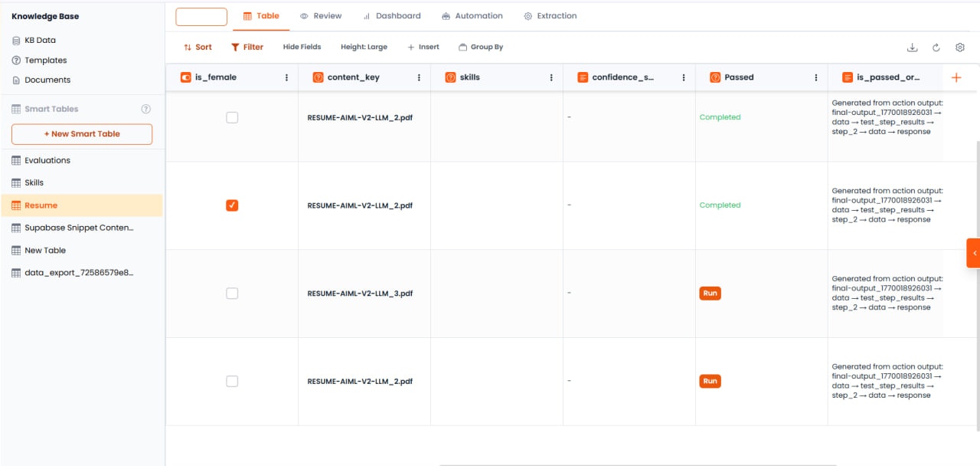Switch to the Automation tab
Image resolution: width=980 pixels, height=466 pixels.
tap(472, 15)
